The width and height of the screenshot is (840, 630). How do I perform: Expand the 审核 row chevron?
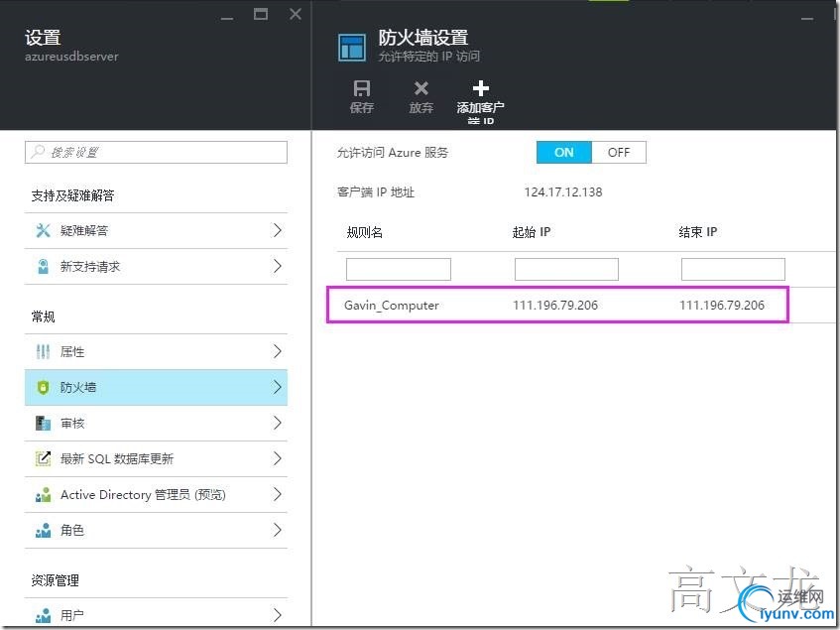click(277, 423)
